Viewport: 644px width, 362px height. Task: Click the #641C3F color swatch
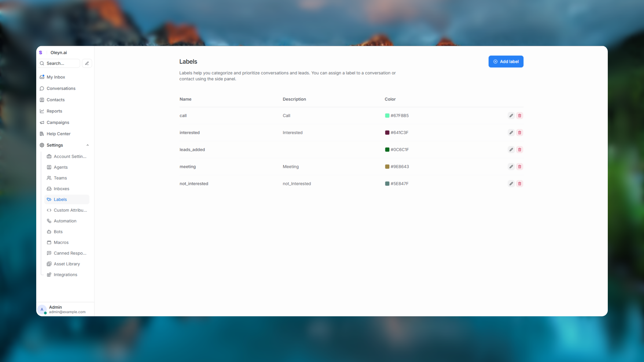point(387,132)
